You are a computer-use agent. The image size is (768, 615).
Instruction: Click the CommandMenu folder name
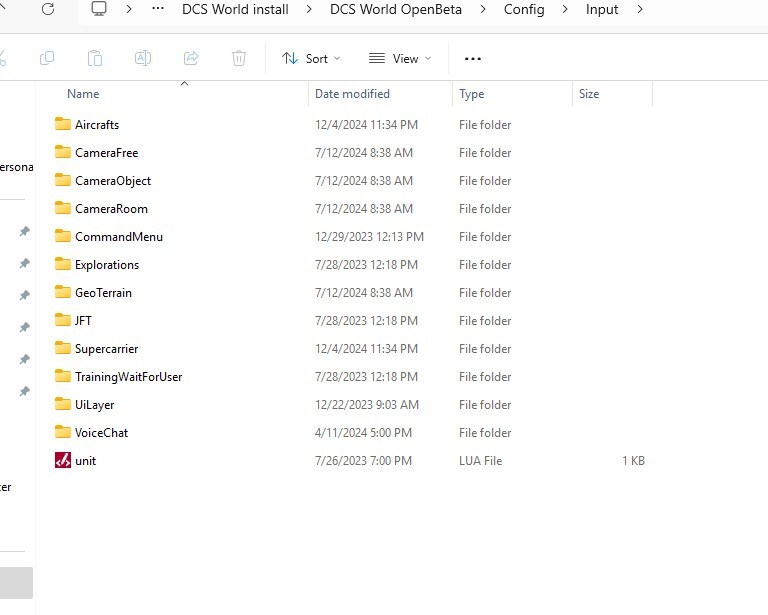click(x=119, y=237)
